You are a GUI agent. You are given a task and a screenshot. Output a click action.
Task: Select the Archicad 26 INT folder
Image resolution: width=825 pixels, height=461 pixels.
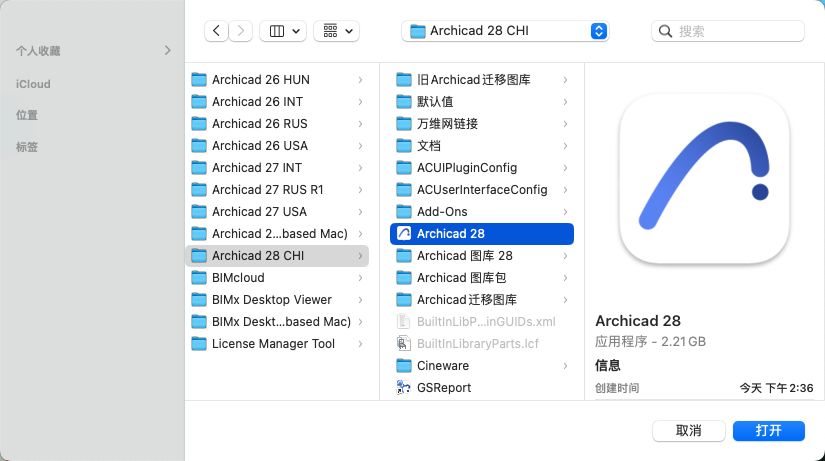(277, 102)
